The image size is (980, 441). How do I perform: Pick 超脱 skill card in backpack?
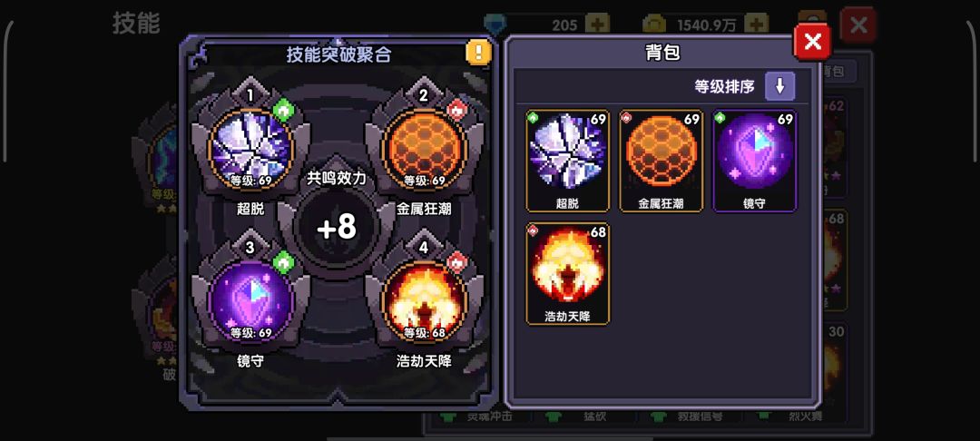tap(567, 162)
